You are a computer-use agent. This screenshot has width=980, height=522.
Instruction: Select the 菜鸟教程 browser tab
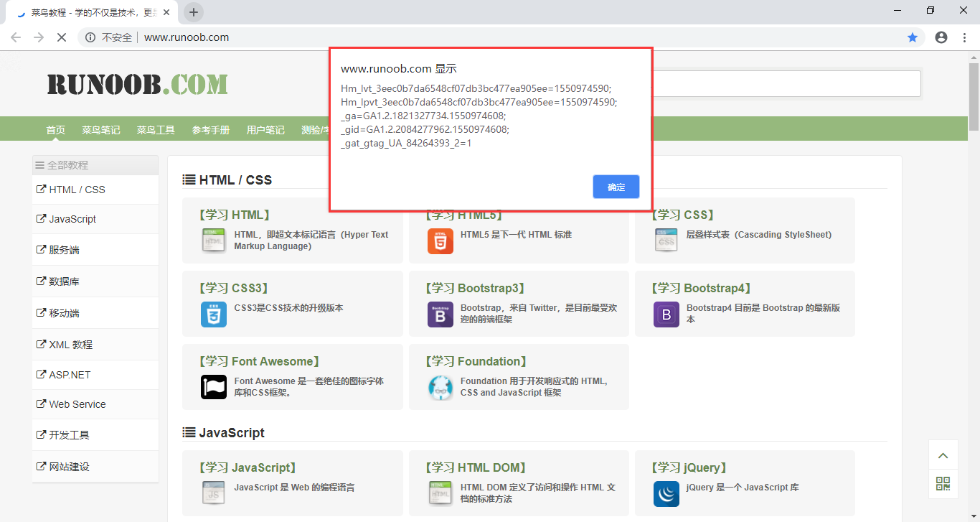[x=90, y=13]
